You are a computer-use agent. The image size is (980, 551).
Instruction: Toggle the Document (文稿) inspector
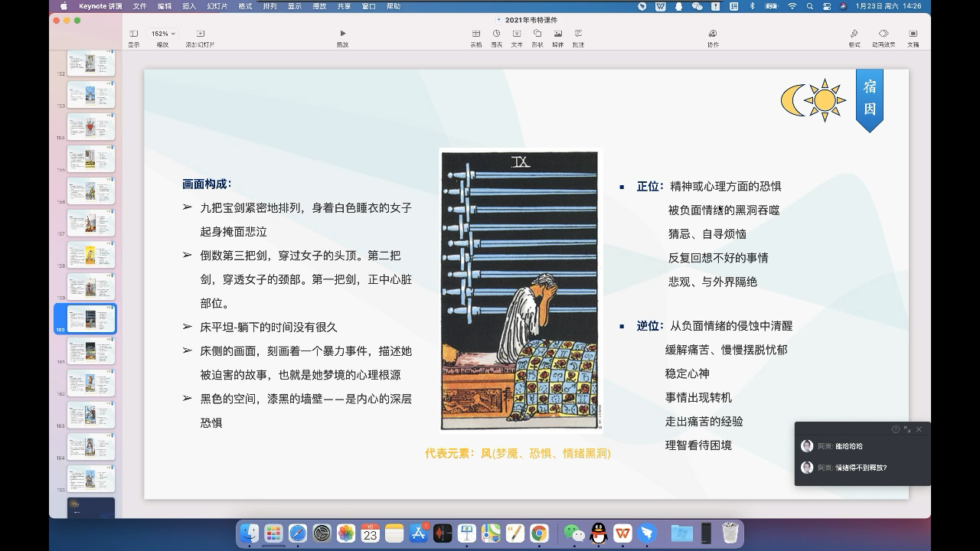tap(913, 38)
